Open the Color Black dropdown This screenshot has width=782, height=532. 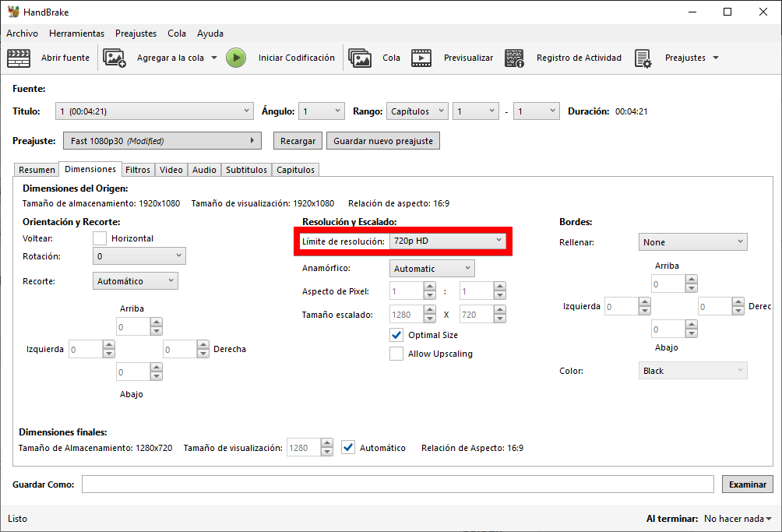point(692,371)
